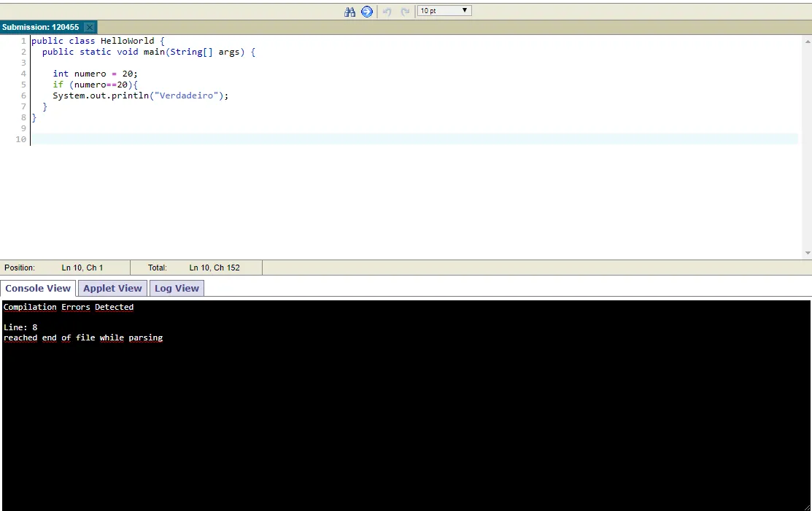Screen dimensions: 812x511
Task: Switch to the Log View tab
Action: (x=177, y=288)
